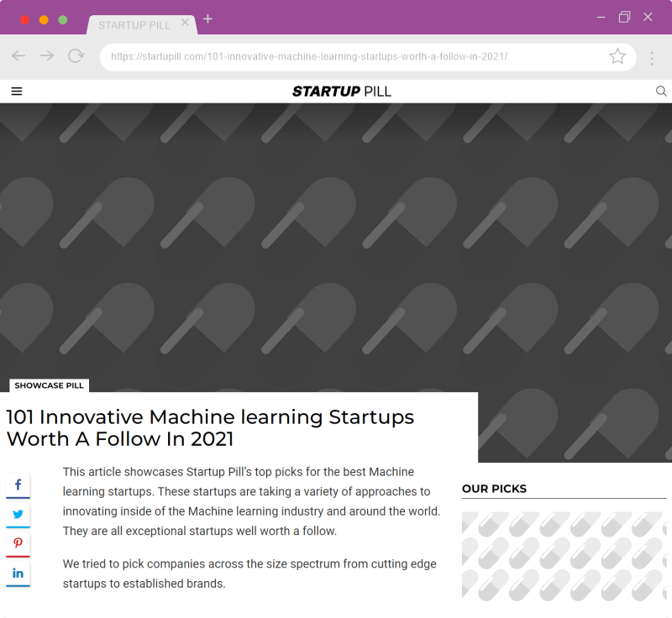The height and width of the screenshot is (618, 672).
Task: Share article on Pinterest
Action: click(18, 544)
